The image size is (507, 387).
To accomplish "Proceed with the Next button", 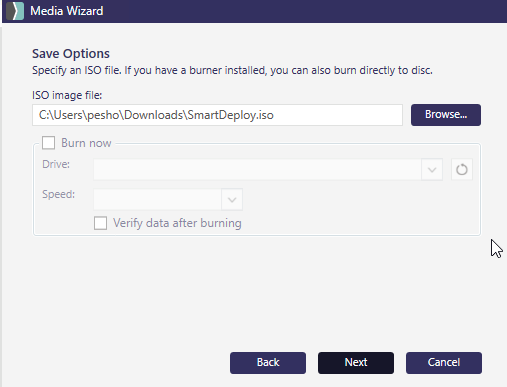I will click(356, 363).
